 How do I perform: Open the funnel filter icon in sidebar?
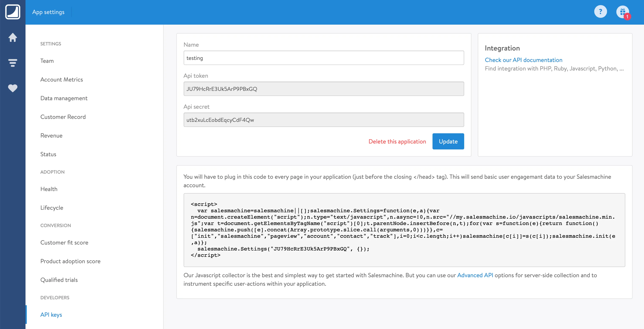[13, 63]
